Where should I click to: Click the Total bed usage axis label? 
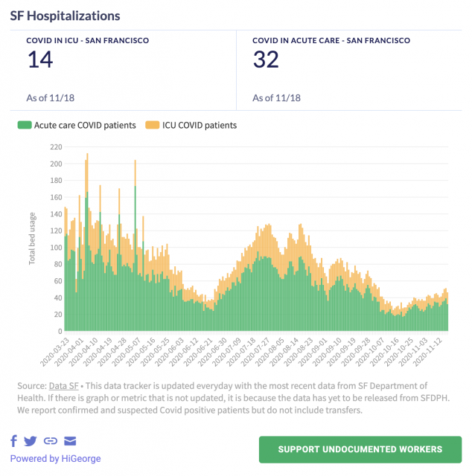[x=32, y=239]
